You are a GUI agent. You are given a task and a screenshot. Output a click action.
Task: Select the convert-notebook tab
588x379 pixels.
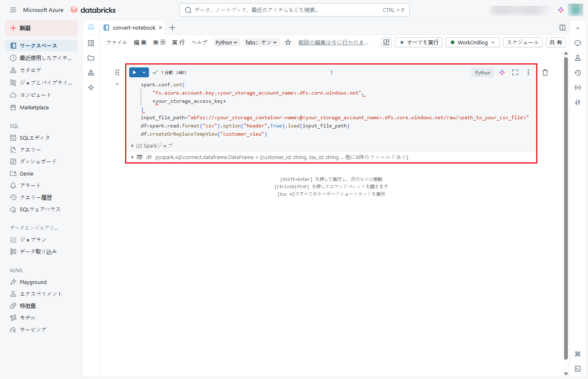[134, 28]
